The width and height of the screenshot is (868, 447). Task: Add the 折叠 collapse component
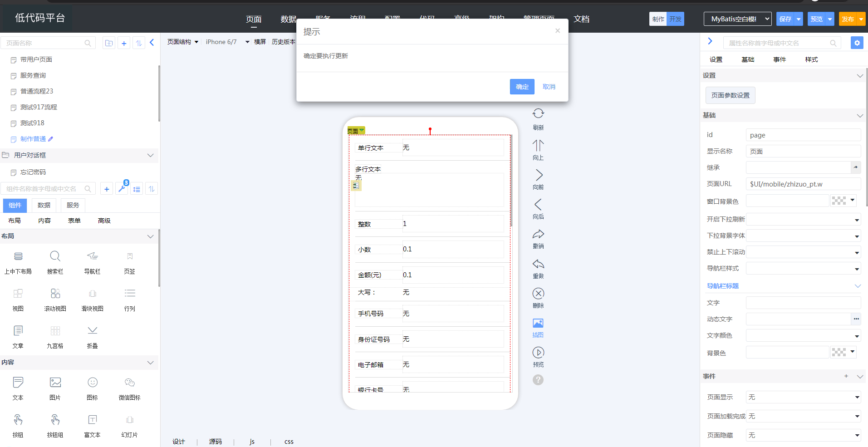[x=92, y=337]
